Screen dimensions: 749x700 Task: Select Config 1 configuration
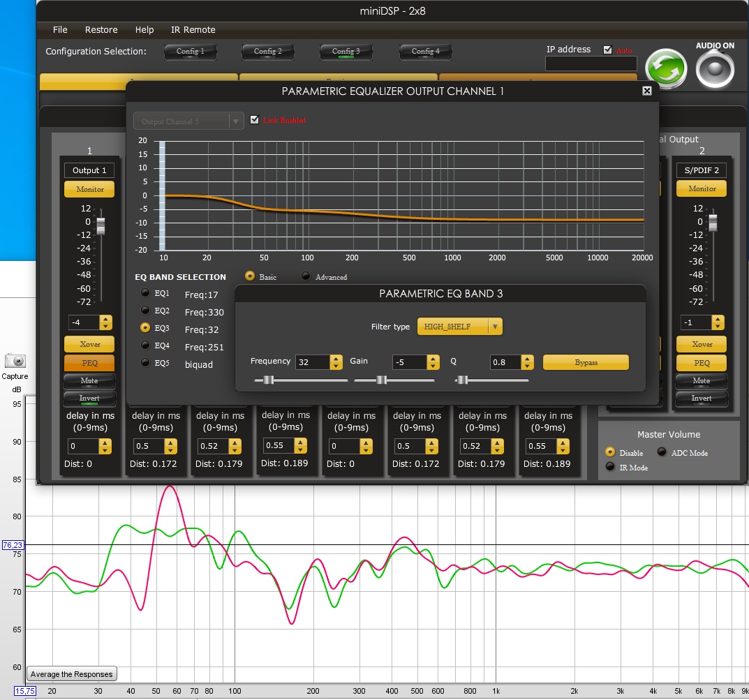tap(190, 52)
